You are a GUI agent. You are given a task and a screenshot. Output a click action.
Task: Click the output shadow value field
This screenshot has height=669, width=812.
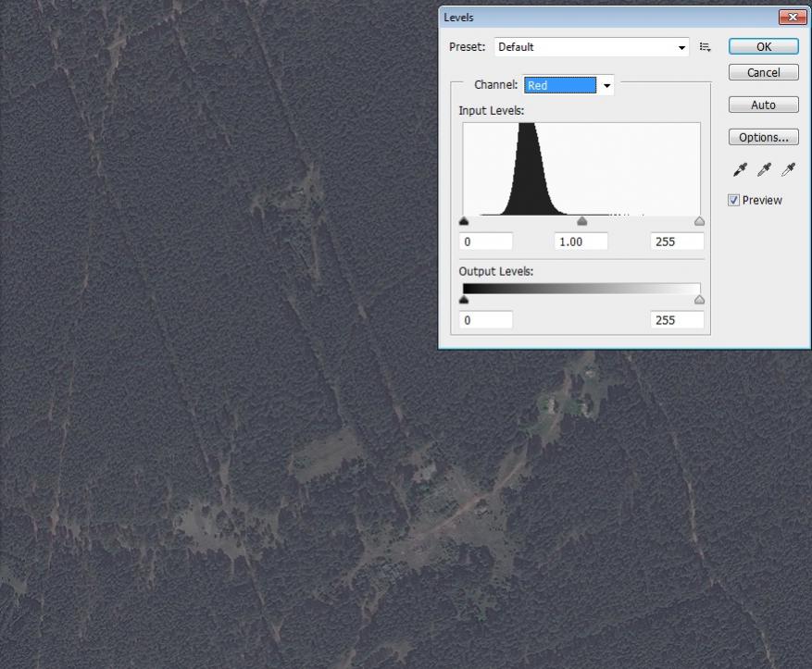click(x=486, y=320)
